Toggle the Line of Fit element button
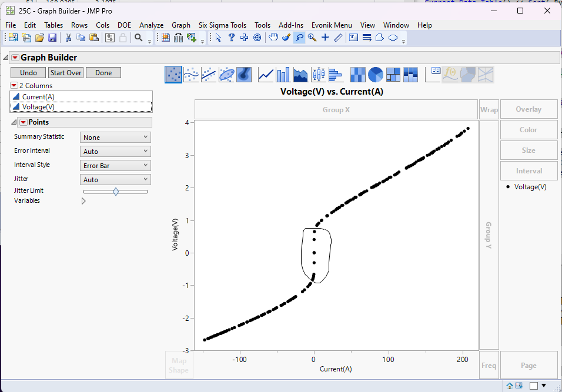562x392 pixels. (209, 75)
